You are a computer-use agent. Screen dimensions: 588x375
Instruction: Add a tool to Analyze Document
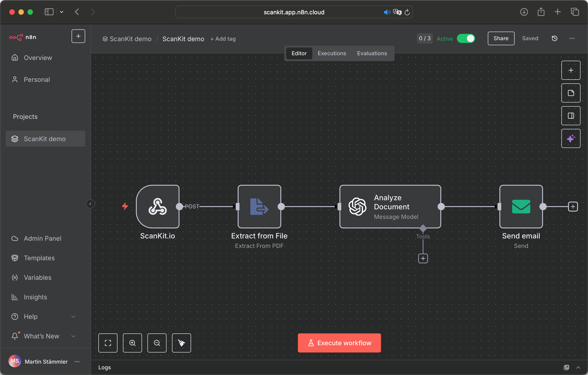tap(423, 258)
